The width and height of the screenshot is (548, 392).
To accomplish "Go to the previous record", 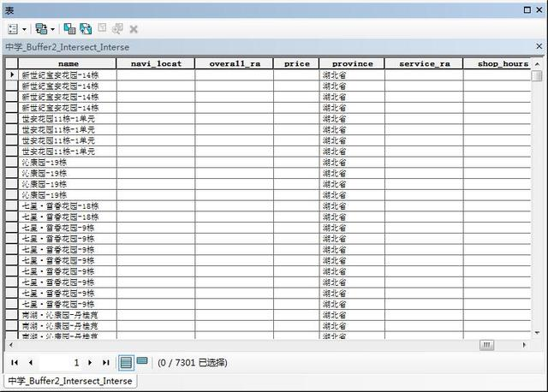I will pos(31,363).
